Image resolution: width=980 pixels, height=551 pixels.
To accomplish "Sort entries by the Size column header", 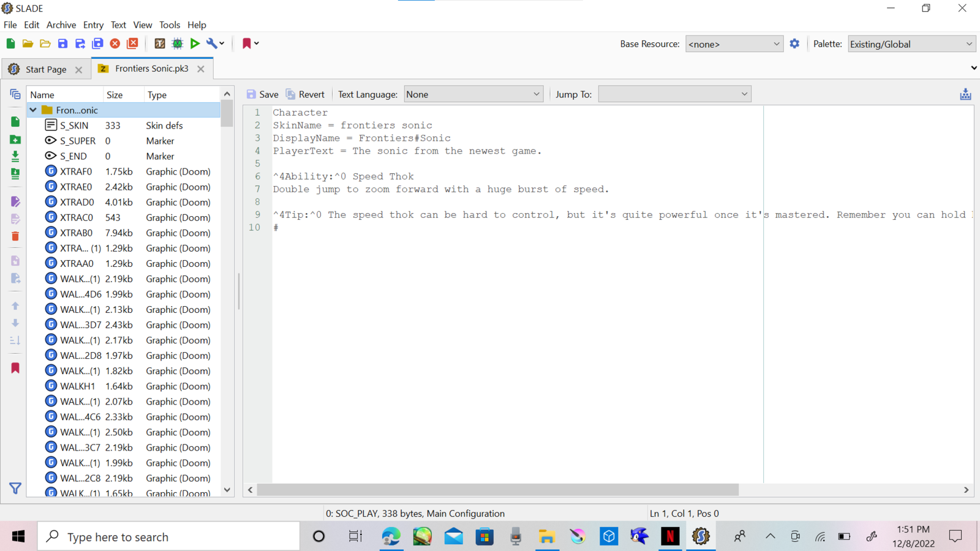I will [123, 95].
